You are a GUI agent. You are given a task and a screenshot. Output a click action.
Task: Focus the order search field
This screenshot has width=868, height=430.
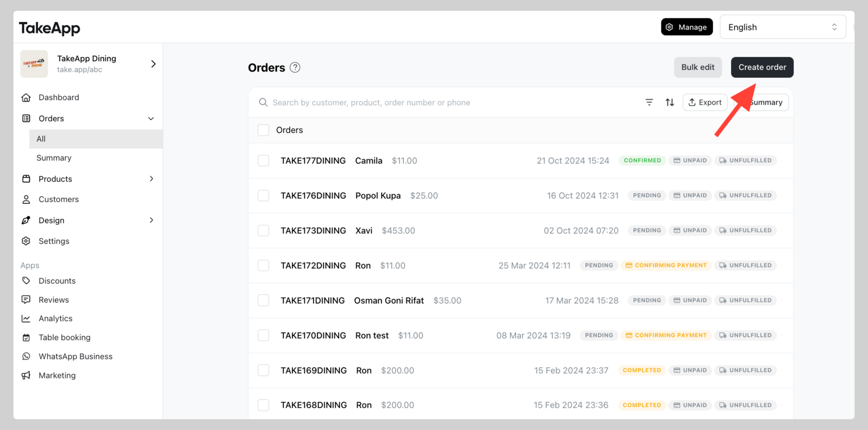click(x=371, y=102)
